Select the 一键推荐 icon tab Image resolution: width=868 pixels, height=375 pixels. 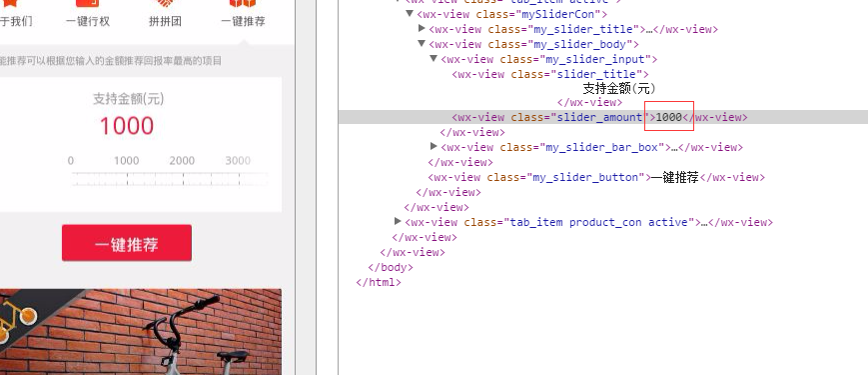coord(243,14)
